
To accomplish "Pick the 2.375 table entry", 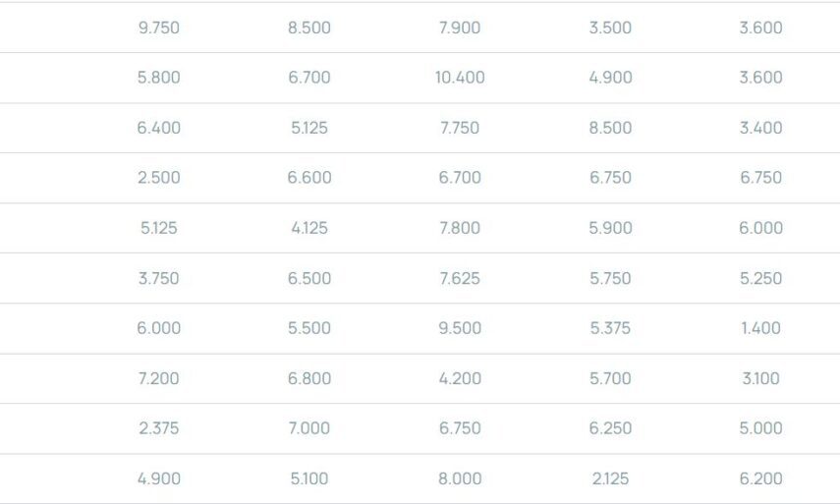I will pos(158,428).
